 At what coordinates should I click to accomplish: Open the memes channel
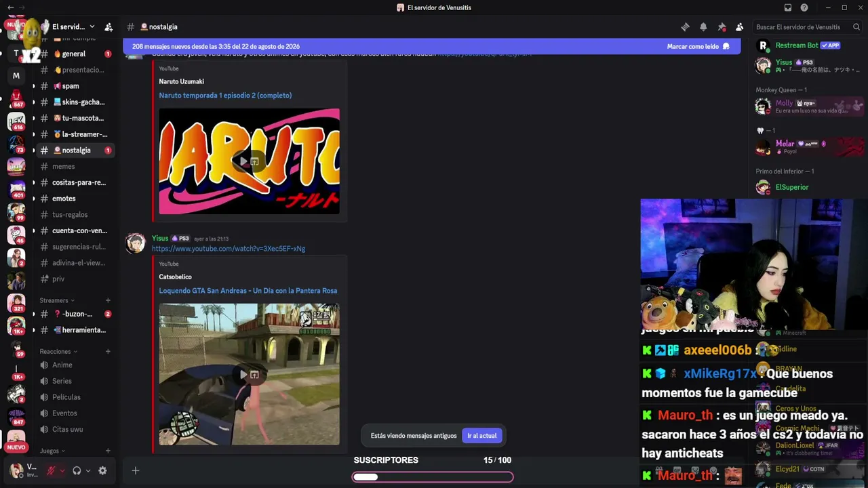coord(73,166)
